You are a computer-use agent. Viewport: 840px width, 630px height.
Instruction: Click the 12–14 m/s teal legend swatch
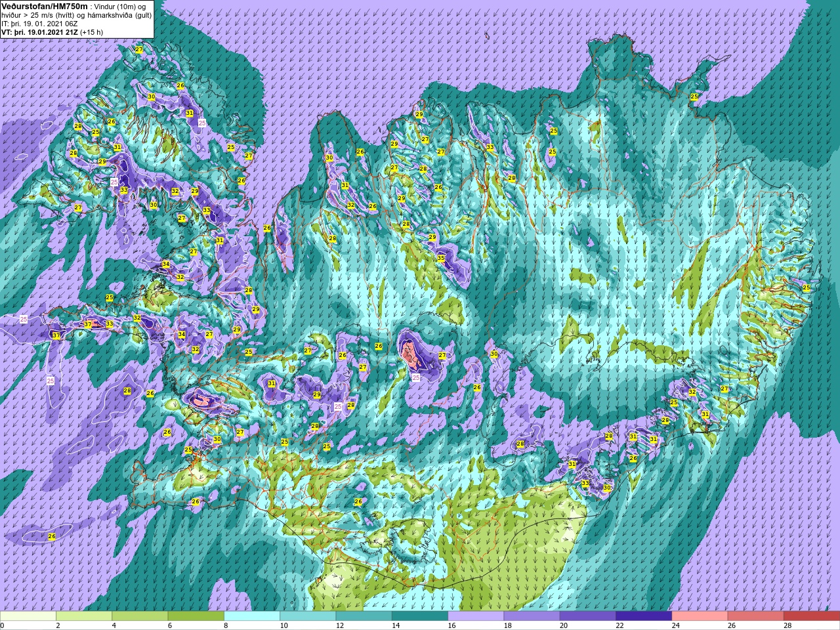pyautogui.click(x=364, y=616)
